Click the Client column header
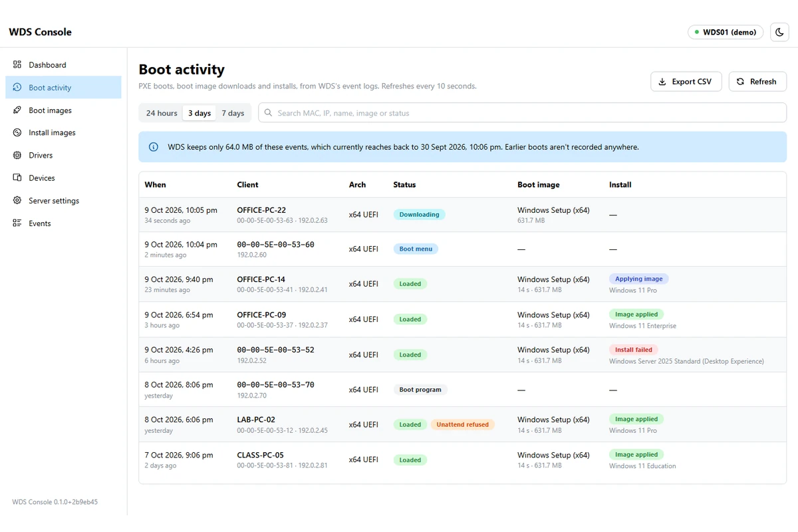The width and height of the screenshot is (798, 532). (247, 184)
